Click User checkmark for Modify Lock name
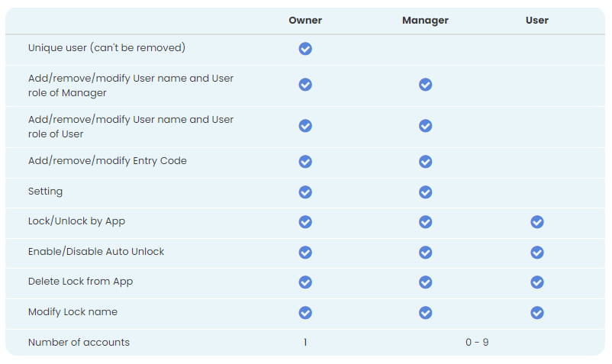 (x=537, y=313)
